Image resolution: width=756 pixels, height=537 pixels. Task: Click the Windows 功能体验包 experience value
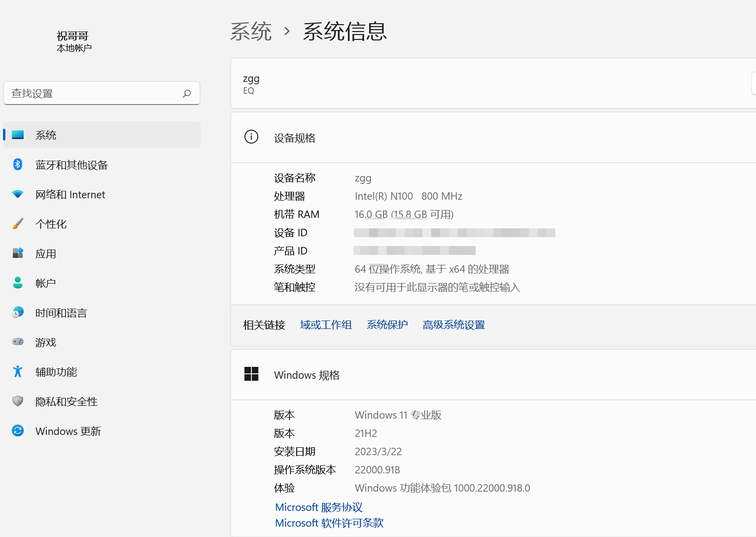click(x=443, y=488)
